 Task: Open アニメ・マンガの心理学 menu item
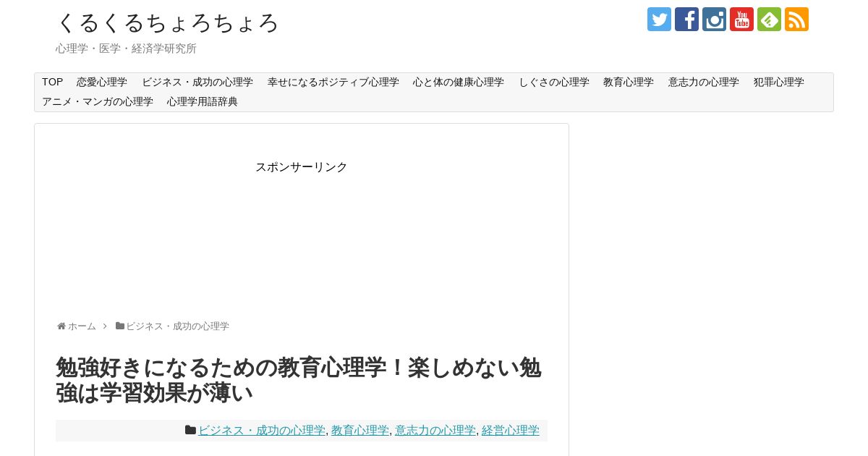[98, 101]
